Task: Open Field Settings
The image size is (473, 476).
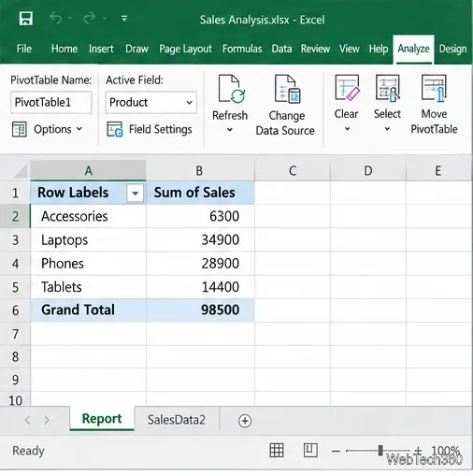Action: [150, 129]
